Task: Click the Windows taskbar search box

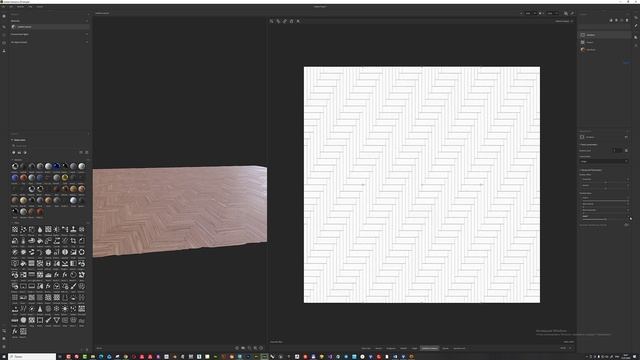Action: click(32, 357)
